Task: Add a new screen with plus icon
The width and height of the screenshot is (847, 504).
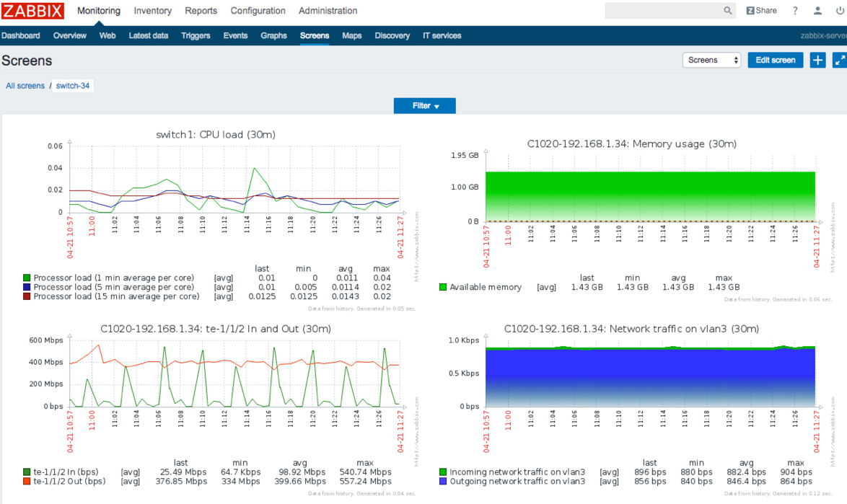Action: point(817,60)
